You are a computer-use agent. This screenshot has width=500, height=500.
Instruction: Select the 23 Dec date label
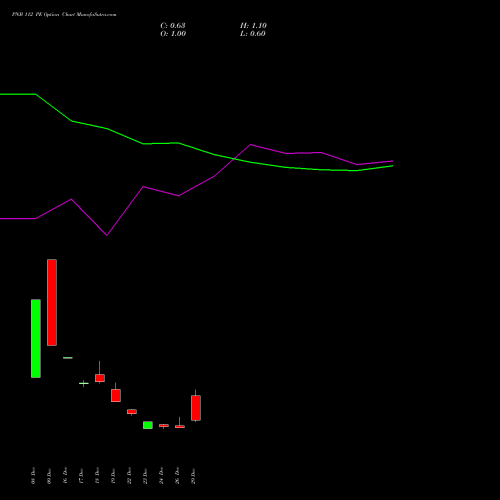coord(145,476)
